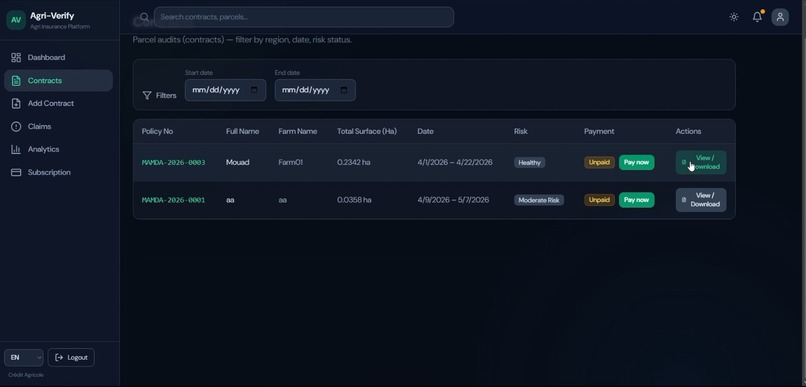Open notifications bell icon
The height and width of the screenshot is (387, 806).
click(757, 17)
